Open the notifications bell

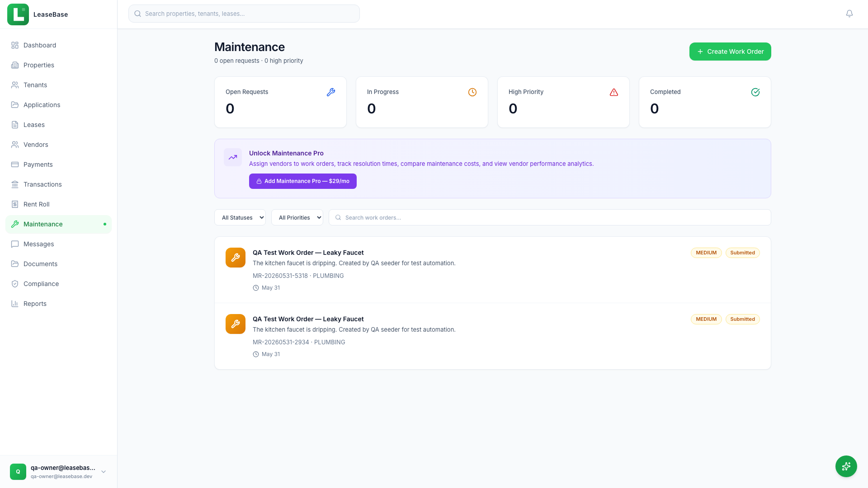click(849, 14)
